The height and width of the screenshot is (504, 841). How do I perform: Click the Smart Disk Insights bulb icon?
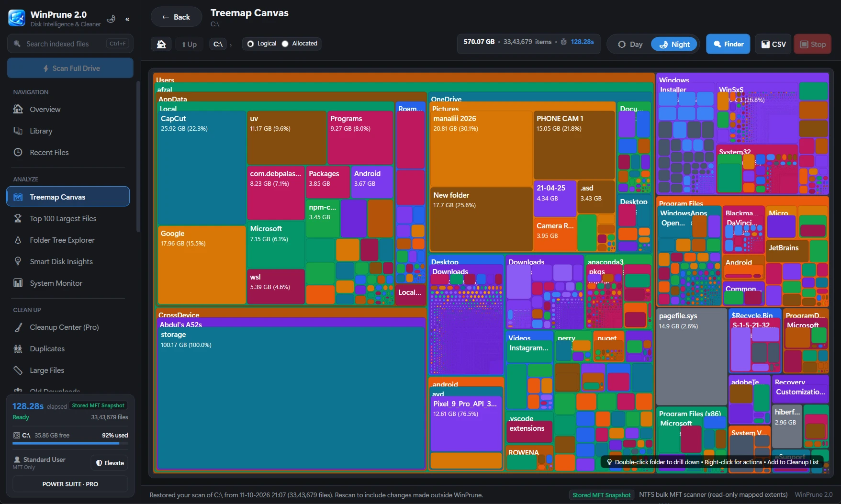(18, 261)
